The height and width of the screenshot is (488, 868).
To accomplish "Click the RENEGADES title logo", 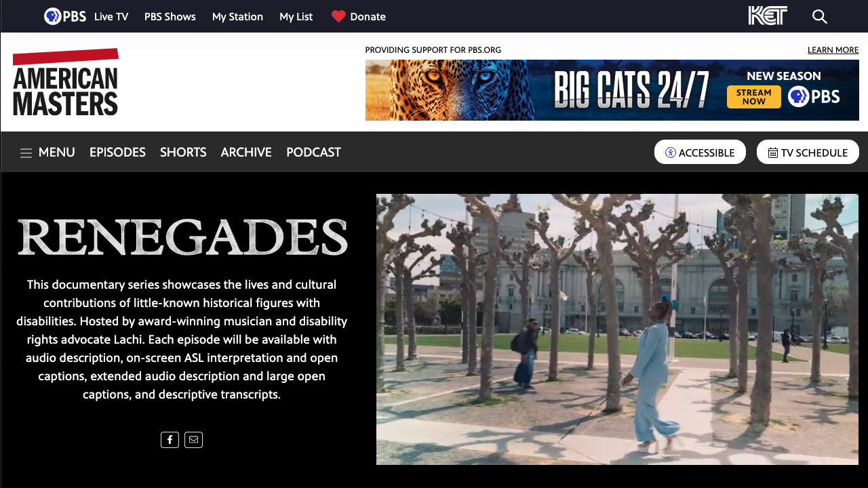I will [x=182, y=237].
